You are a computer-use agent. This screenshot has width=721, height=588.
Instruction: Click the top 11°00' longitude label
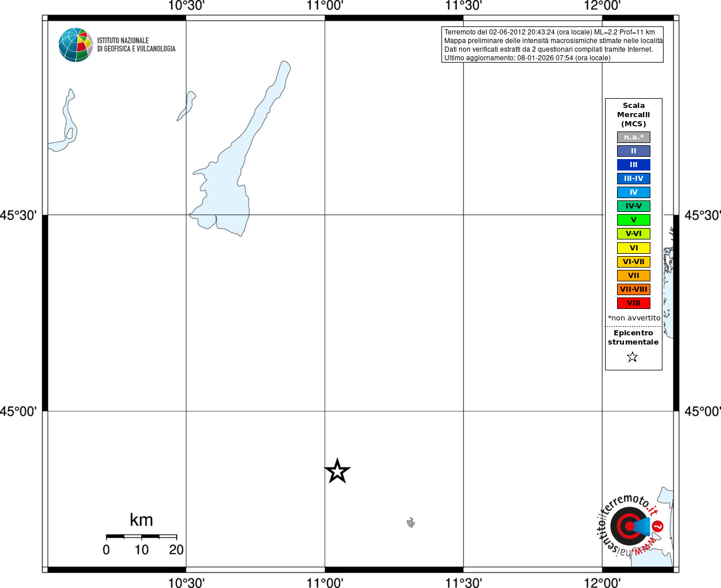point(325,6)
